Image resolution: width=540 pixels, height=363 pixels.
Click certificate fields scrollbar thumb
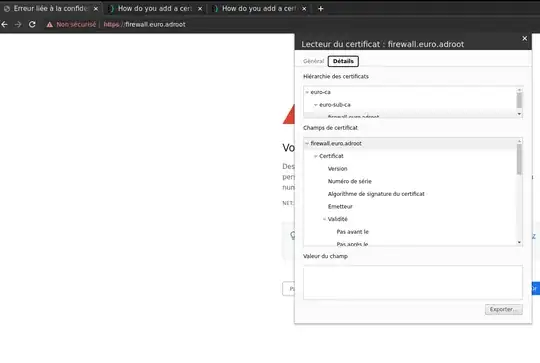tap(519, 159)
